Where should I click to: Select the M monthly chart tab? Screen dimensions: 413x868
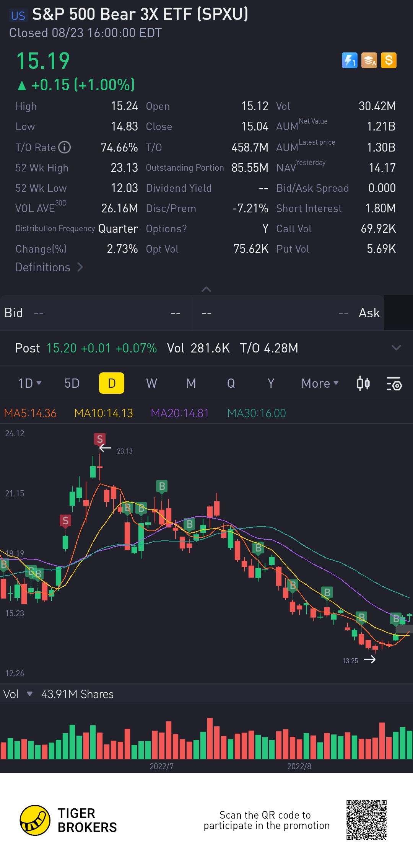point(191,383)
